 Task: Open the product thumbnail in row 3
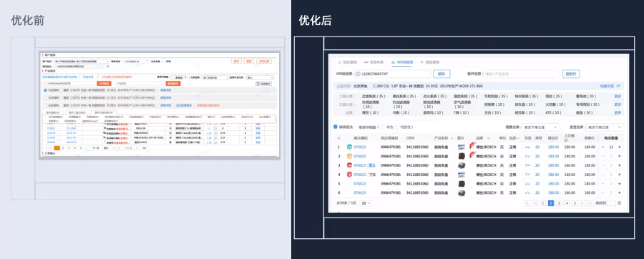coord(462,165)
